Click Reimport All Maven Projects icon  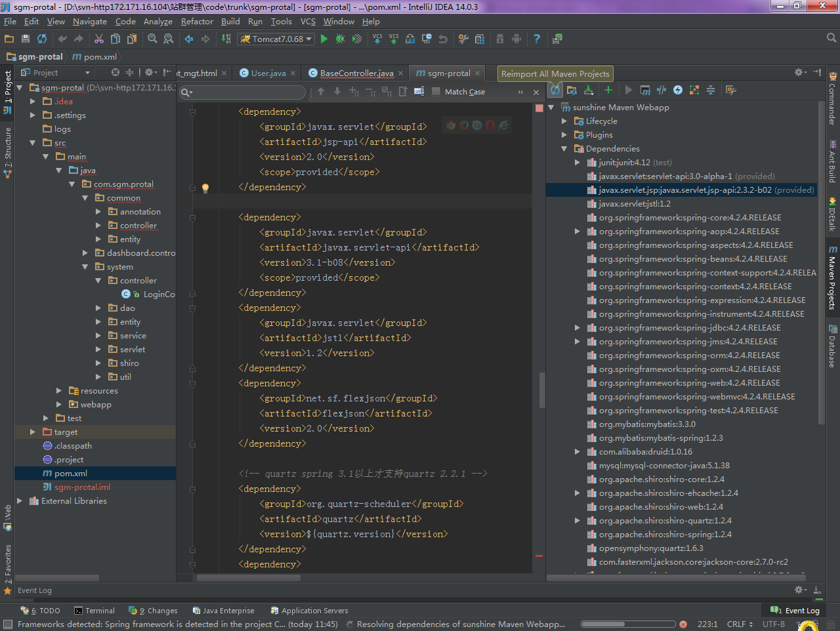(x=555, y=90)
